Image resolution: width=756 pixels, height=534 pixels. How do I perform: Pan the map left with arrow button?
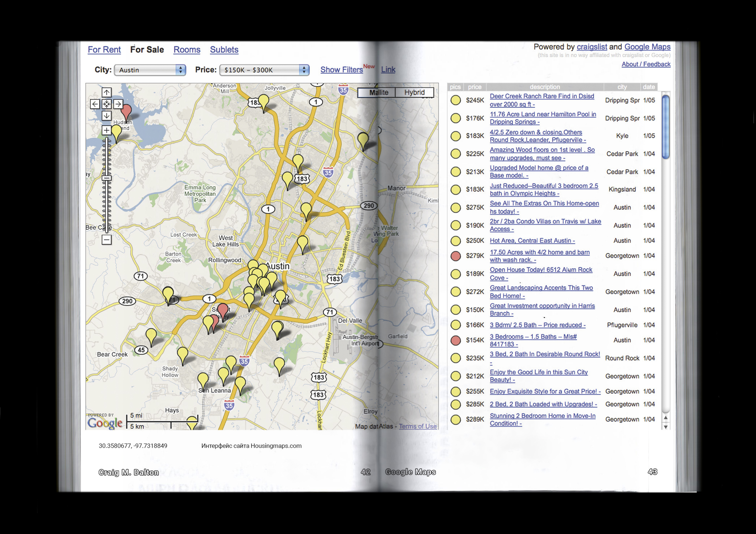pos(95,104)
